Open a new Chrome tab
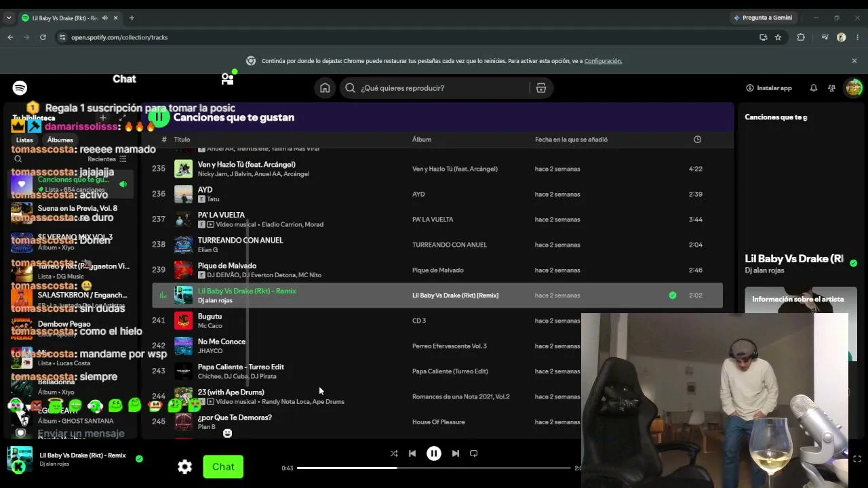The width and height of the screenshot is (868, 488). coord(132,18)
